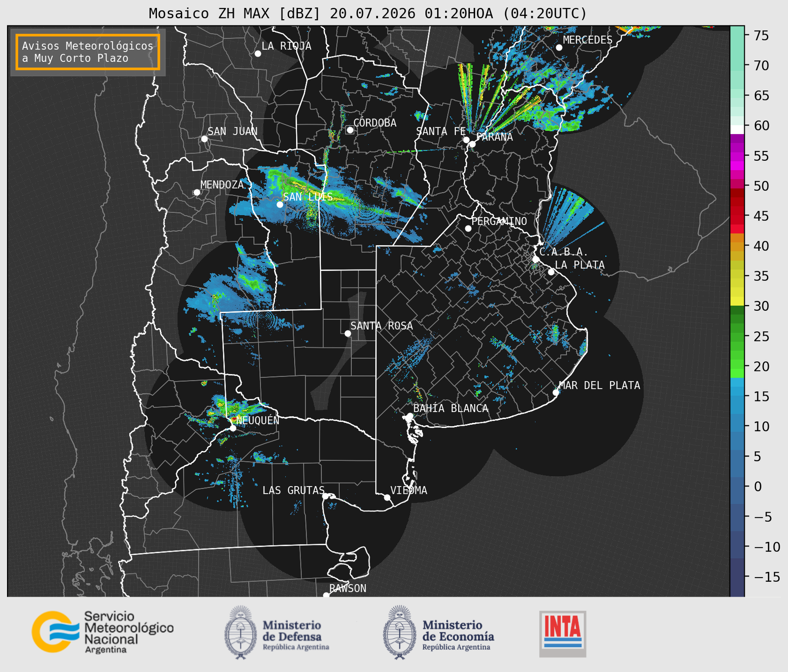Click the Las Grutas location marker
The image size is (788, 672).
coord(326,496)
